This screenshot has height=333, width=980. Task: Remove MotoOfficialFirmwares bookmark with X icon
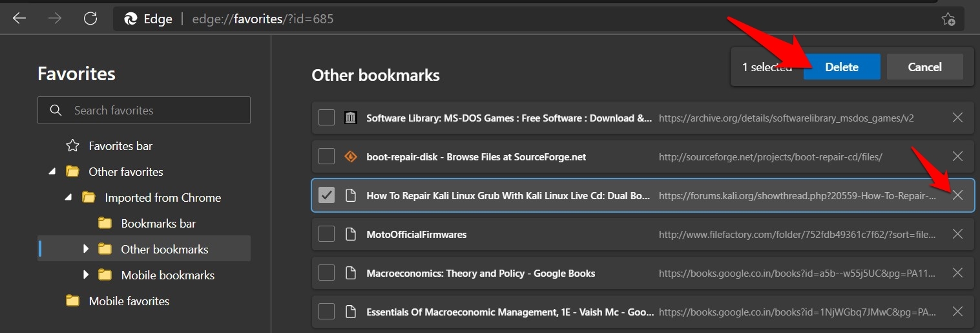pos(957,234)
